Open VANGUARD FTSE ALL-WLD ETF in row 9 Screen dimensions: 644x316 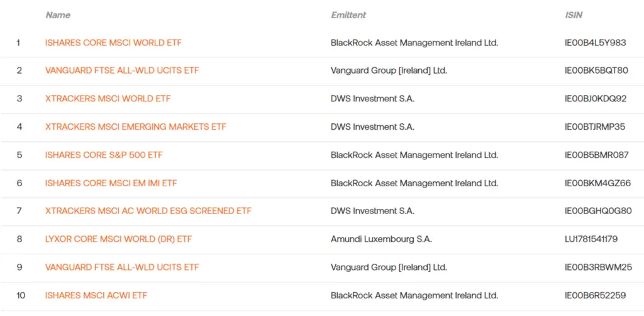tap(122, 268)
